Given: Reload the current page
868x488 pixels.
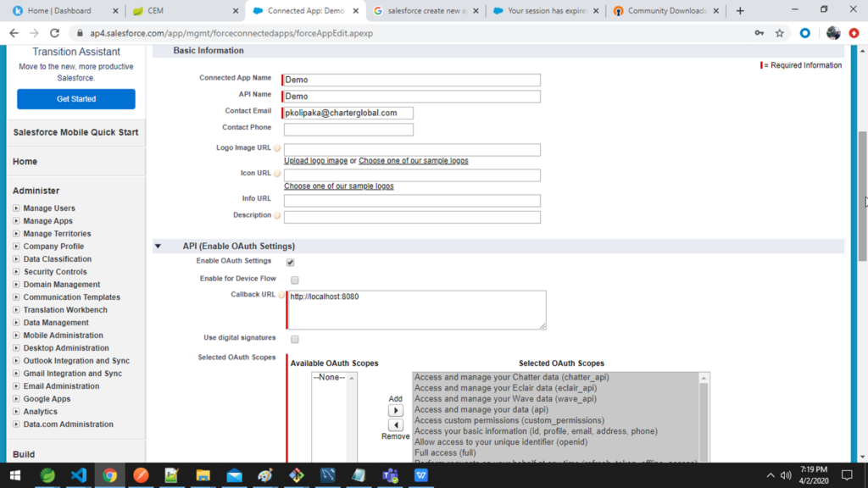Looking at the screenshot, I should point(54,33).
